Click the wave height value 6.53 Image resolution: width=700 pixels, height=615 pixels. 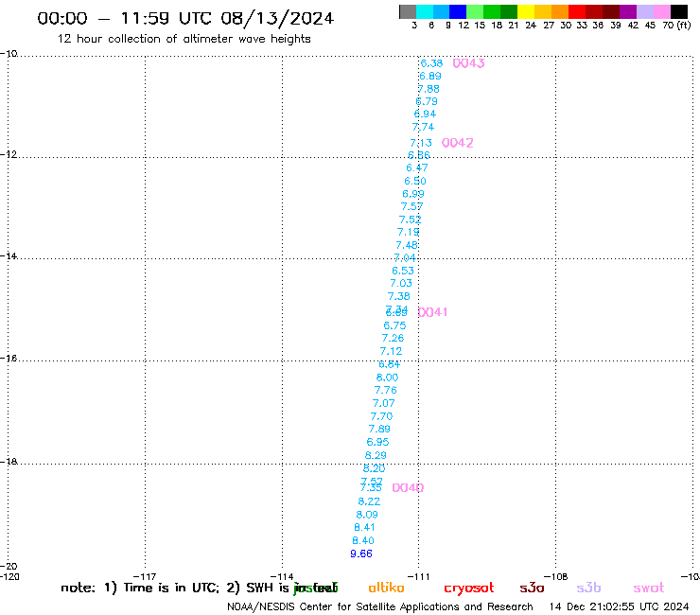[403, 271]
